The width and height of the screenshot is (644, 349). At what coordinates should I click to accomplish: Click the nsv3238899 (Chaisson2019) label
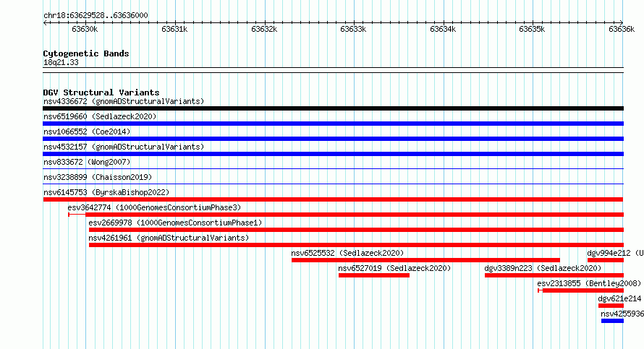[x=98, y=177]
